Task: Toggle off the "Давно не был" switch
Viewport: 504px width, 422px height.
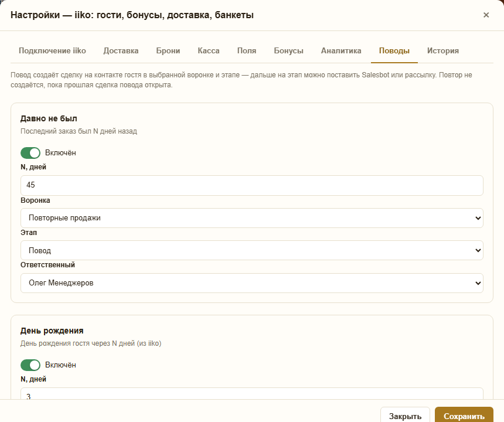Action: [30, 153]
